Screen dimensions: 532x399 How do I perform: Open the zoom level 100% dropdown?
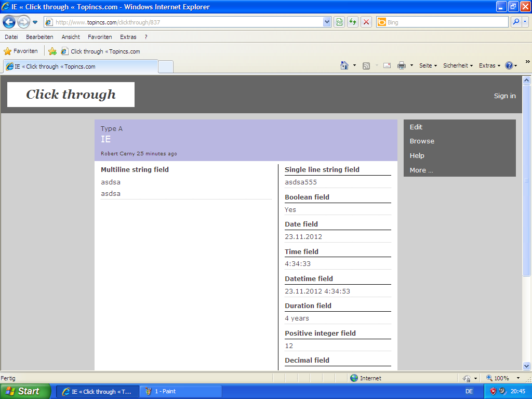pyautogui.click(x=518, y=378)
